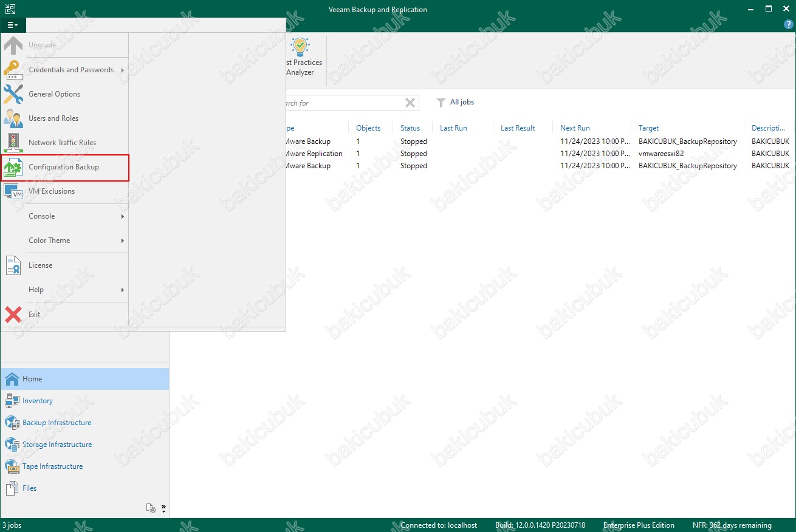
Task: Expand the Console submenu arrow
Action: [122, 216]
